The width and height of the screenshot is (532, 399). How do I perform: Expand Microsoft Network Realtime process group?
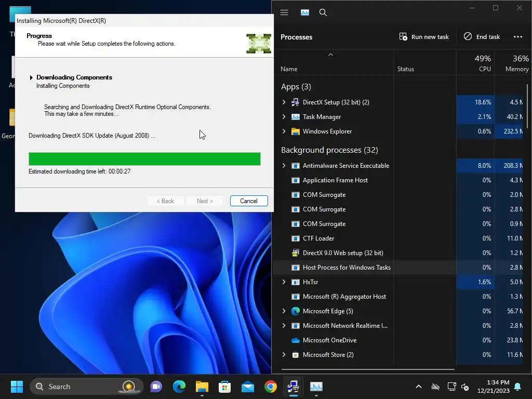(284, 326)
